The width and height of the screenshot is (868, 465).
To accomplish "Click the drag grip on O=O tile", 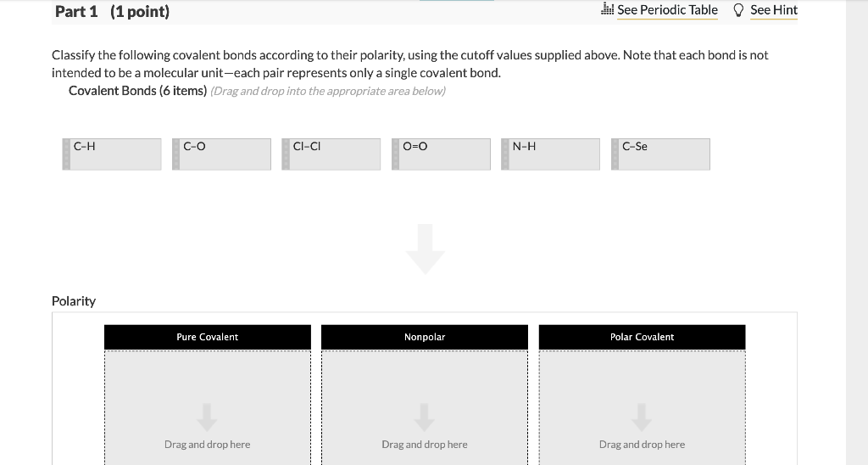I will tap(396, 154).
